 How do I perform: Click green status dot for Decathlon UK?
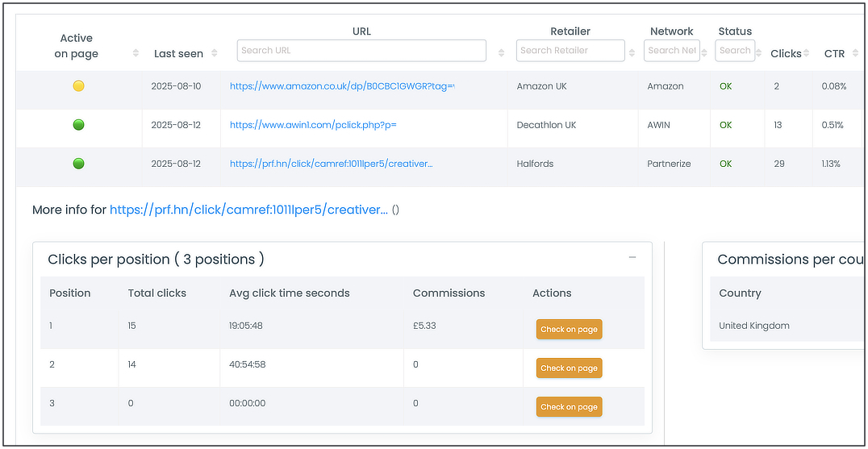78,125
